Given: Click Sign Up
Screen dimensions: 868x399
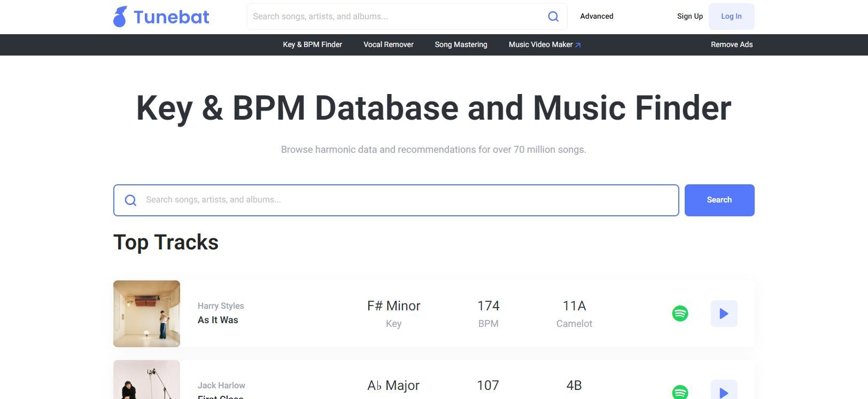Looking at the screenshot, I should click(x=689, y=17).
